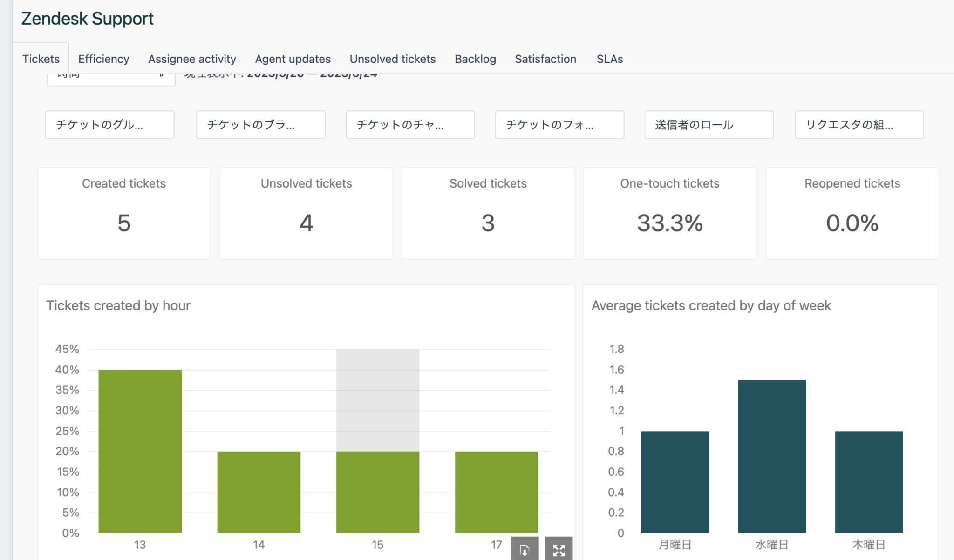Export the Tickets created by hour chart
The image size is (954, 560).
click(525, 549)
